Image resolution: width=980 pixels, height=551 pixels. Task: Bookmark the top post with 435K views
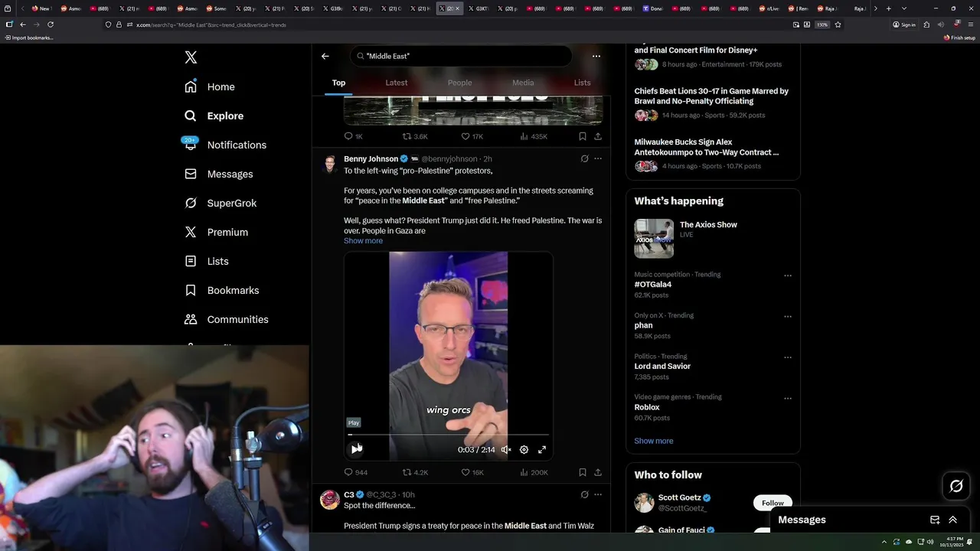point(583,136)
